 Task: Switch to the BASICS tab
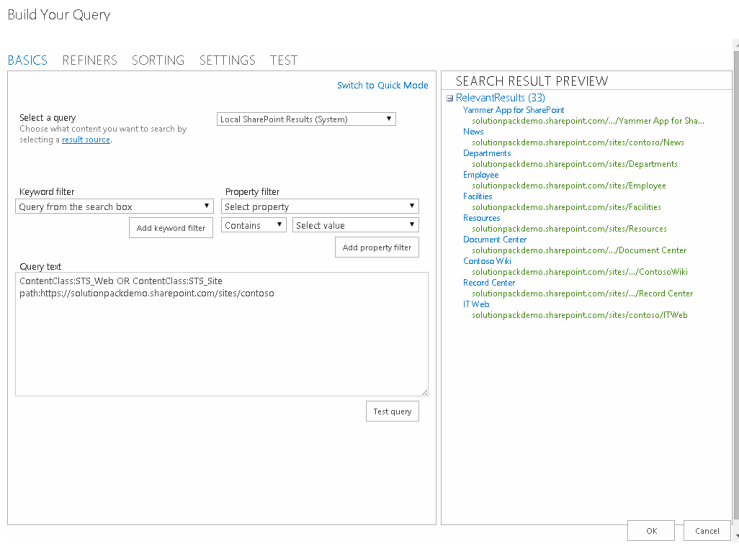pos(27,60)
